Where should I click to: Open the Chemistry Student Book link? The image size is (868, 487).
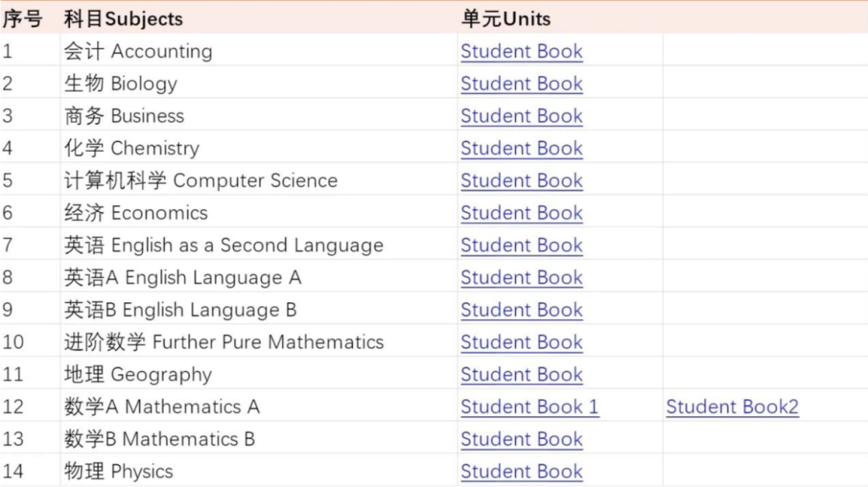coord(522,149)
